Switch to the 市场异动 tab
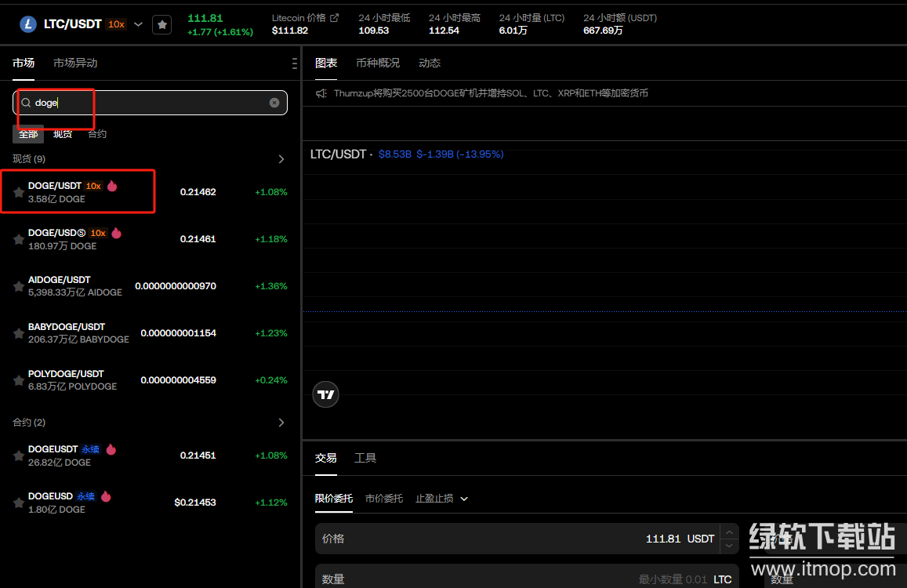The height and width of the screenshot is (588, 907). click(x=75, y=63)
